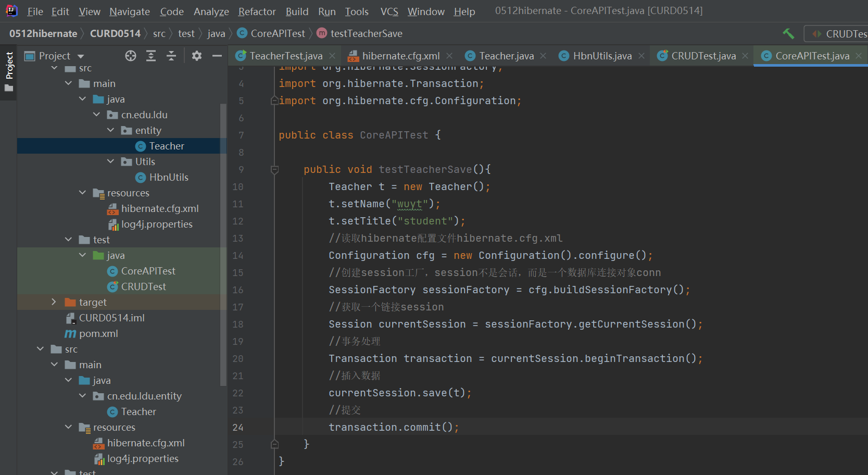Collapse the green test java folder
This screenshot has width=868, height=475.
click(x=82, y=255)
